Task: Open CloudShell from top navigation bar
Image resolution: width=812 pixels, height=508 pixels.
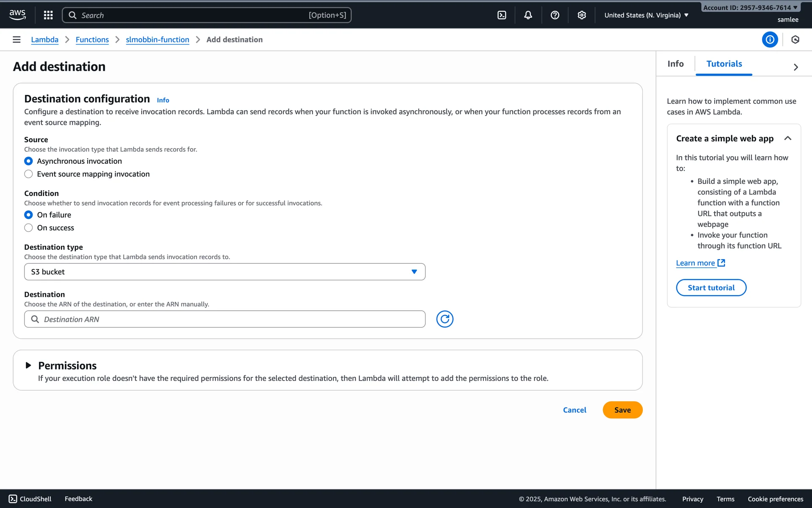Action: tap(502, 15)
